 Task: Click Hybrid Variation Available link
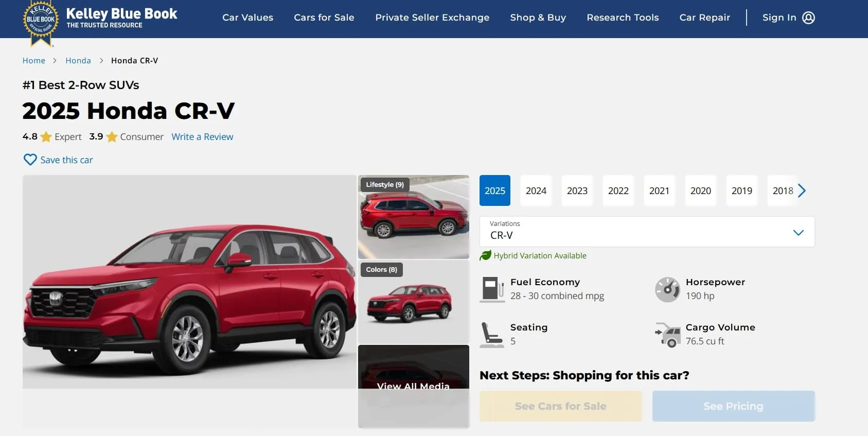pos(540,256)
